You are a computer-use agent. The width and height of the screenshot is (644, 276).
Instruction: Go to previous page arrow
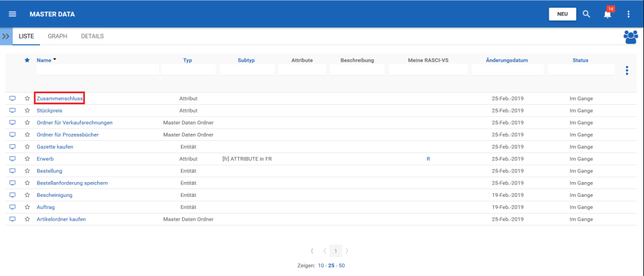coord(325,250)
